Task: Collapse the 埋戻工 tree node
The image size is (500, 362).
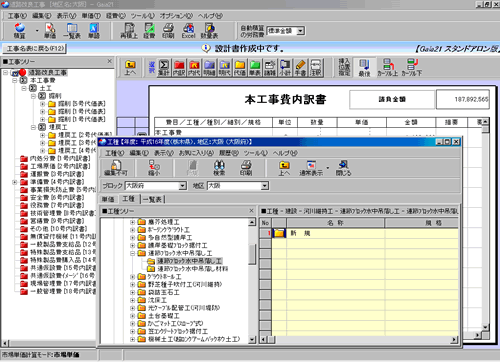Action: pyautogui.click(x=33, y=127)
